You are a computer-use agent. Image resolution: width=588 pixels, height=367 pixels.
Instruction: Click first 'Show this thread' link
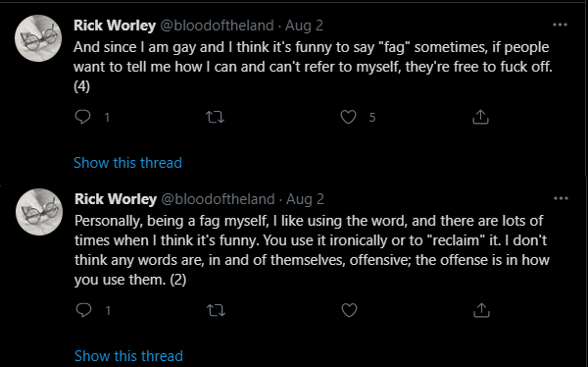[127, 163]
